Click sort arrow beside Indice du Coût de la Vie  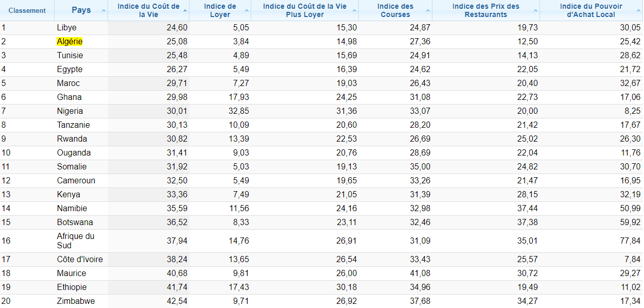tap(185, 11)
